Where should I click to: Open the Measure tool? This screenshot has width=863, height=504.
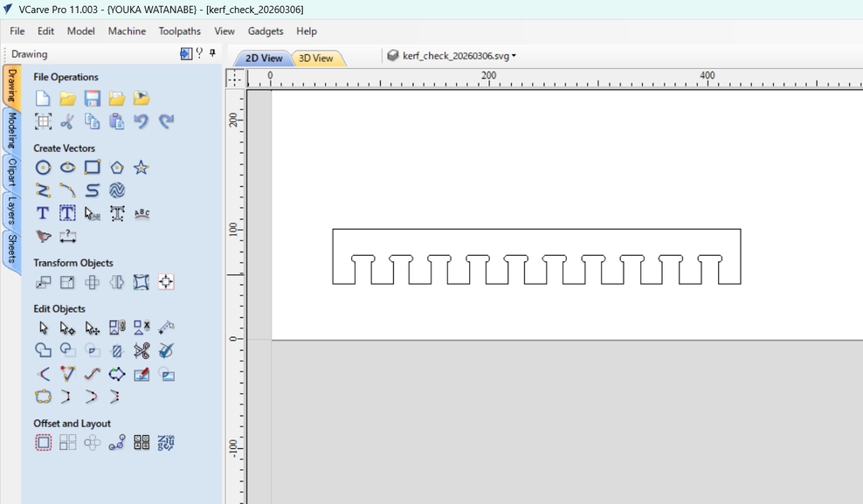pos(166,328)
